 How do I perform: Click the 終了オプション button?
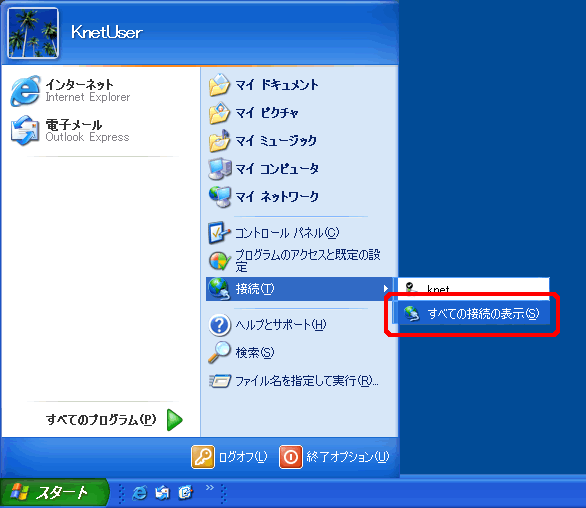(334, 457)
